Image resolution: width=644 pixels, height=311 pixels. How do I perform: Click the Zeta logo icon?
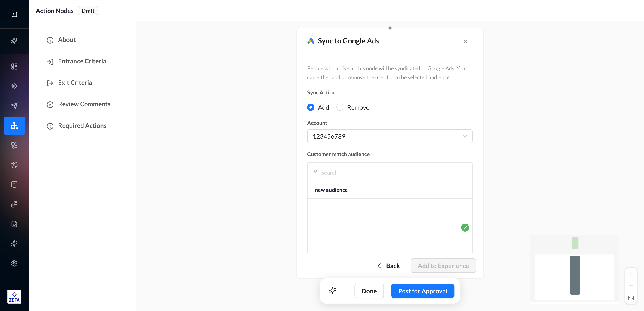coord(14,297)
